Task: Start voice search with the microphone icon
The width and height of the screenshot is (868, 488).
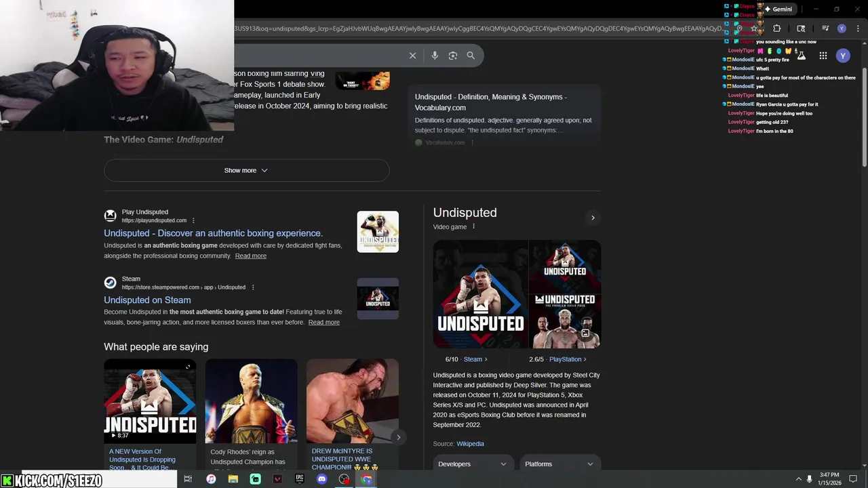Action: pyautogui.click(x=435, y=56)
